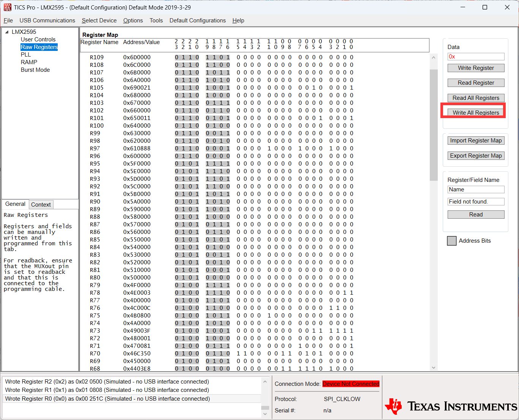The height and width of the screenshot is (420, 519).
Task: Click R73 value 0x49003F
Action: (x=137, y=331)
